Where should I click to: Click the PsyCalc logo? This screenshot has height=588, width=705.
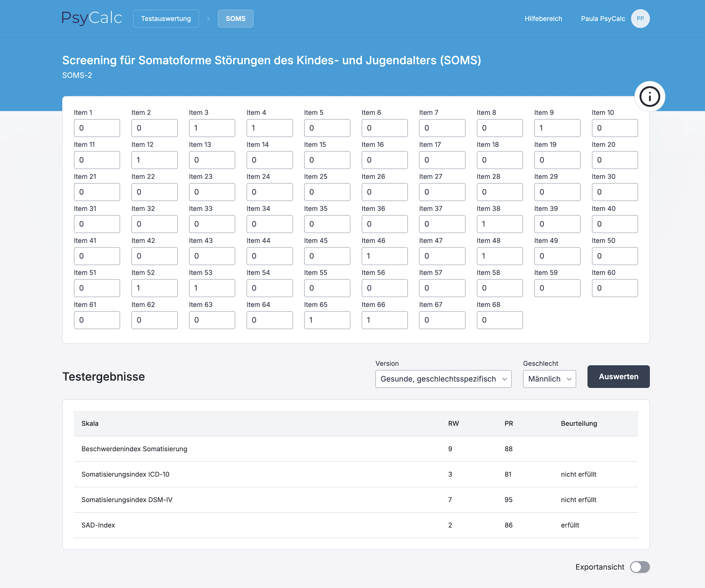(92, 18)
